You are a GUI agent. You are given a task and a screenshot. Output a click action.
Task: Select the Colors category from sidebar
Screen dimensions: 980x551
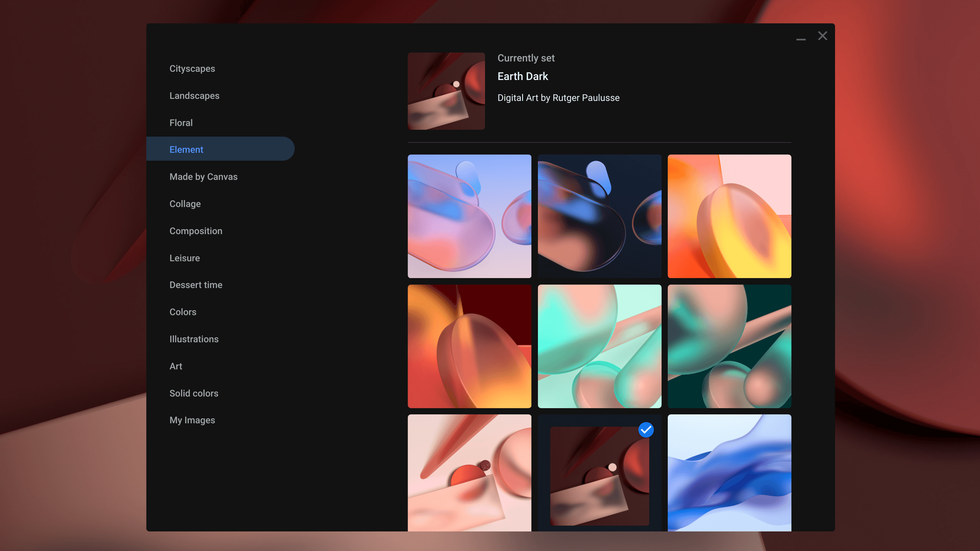(182, 311)
